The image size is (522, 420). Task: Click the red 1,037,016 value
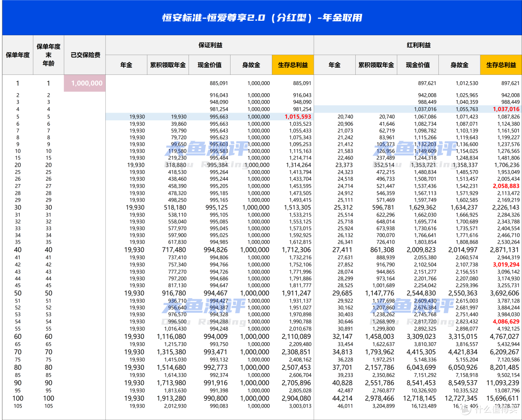pos(506,109)
